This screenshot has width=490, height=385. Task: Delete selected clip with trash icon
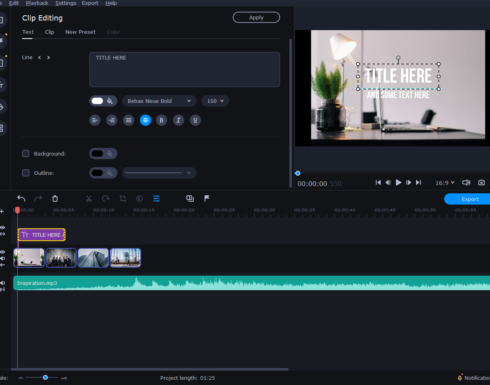55,199
